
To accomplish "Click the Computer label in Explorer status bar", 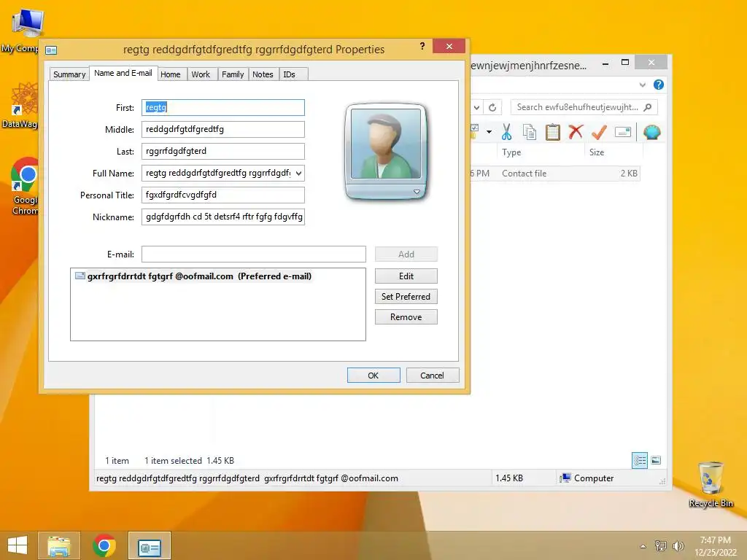I will pos(594,478).
